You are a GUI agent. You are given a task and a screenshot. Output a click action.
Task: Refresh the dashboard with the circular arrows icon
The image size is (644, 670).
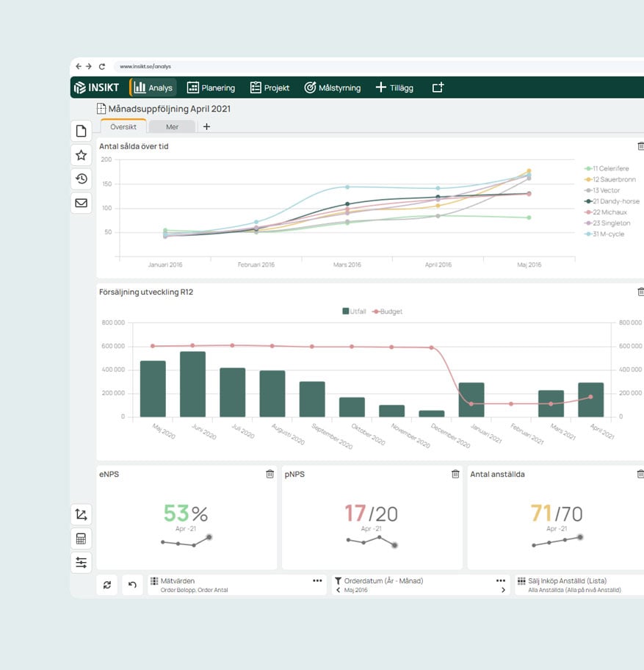click(107, 585)
